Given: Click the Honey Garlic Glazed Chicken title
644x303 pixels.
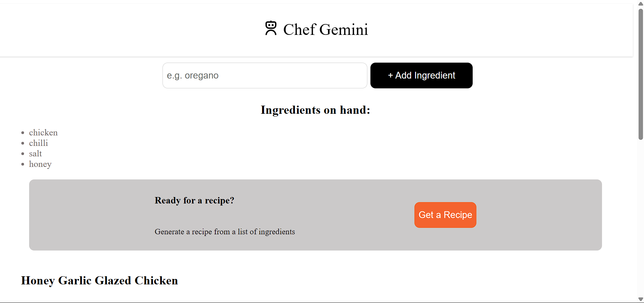Looking at the screenshot, I should pyautogui.click(x=100, y=280).
